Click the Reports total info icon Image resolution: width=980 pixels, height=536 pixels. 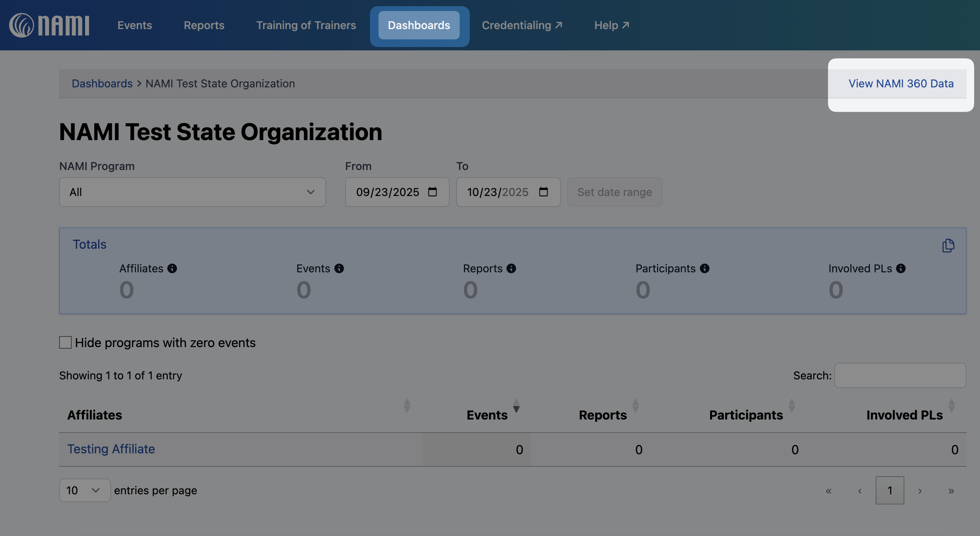tap(511, 268)
